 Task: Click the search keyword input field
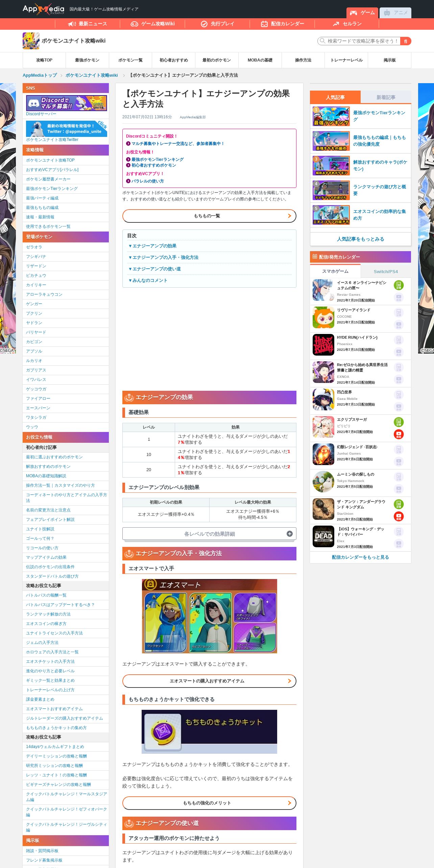point(359,41)
